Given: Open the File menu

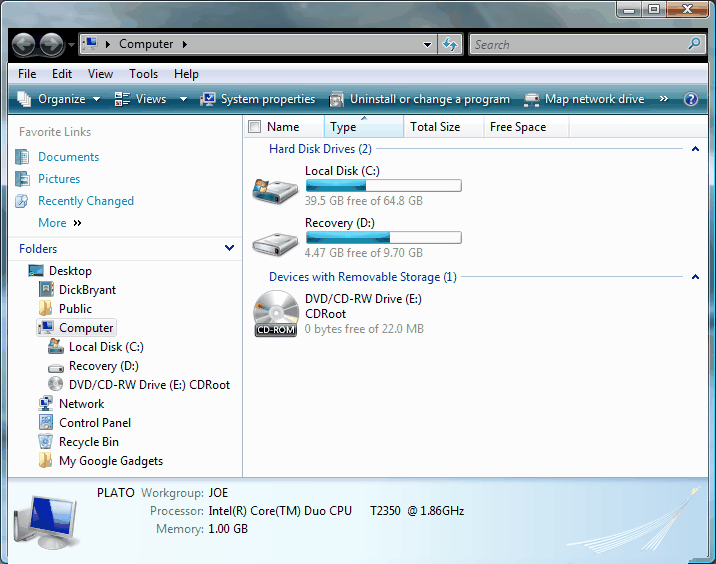Looking at the screenshot, I should (27, 74).
